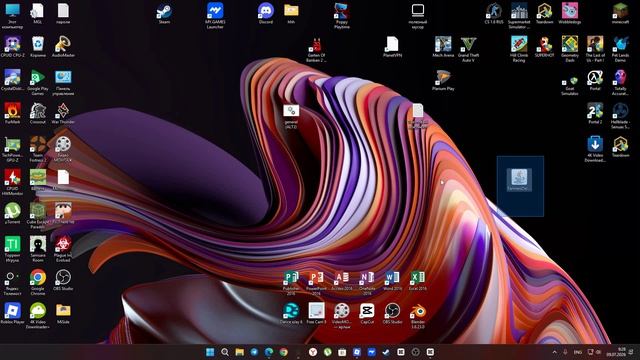Select the general (ALT2) settings file
Image resolution: width=640 pixels, height=360 pixels.
point(291,116)
